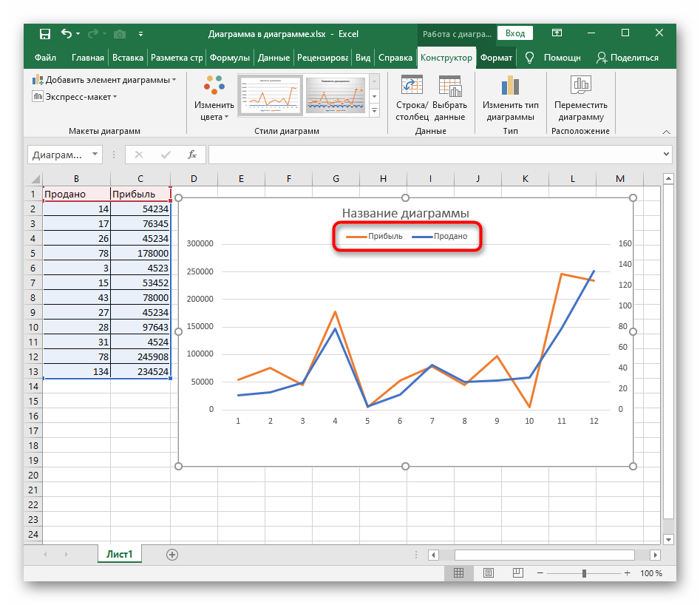Screen dimensions: 700x605
Task: Open the Файл menu tab
Action: pos(45,58)
